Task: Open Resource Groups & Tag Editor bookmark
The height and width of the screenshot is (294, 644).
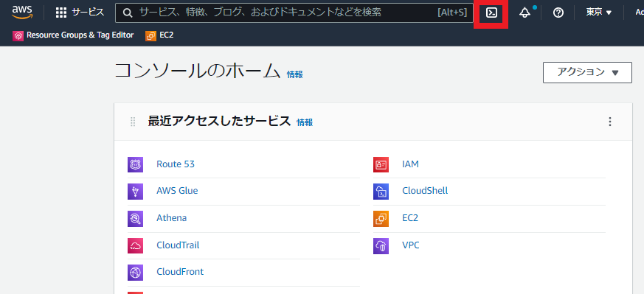Action: tap(80, 35)
